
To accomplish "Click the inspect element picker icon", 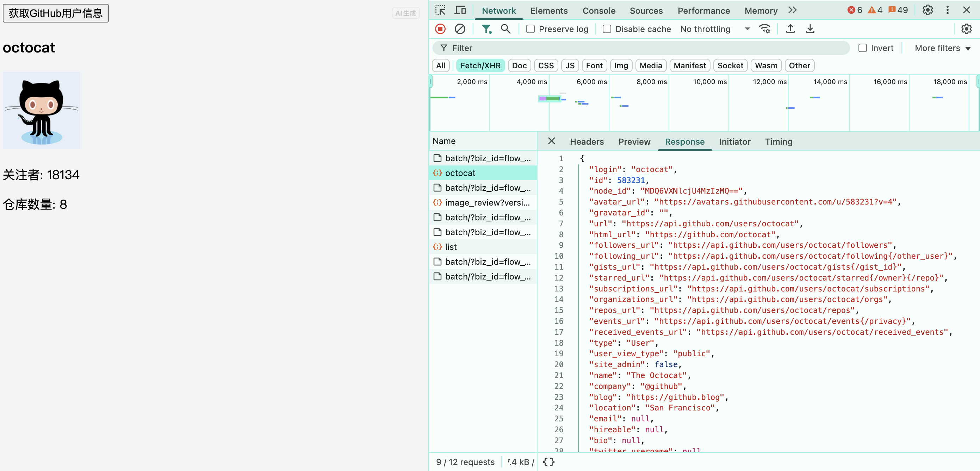I will 440,10.
